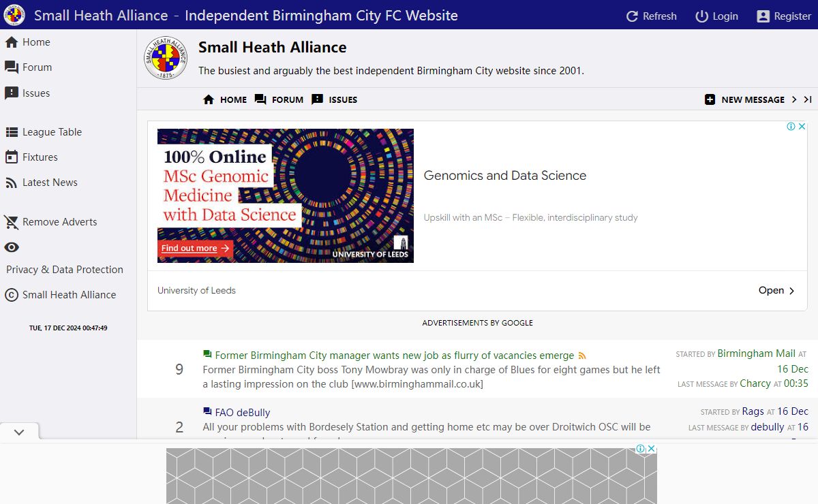Screen dimensions: 818x504
Task: Click the Small Heath Alliance copyright link
Action: (x=61, y=295)
